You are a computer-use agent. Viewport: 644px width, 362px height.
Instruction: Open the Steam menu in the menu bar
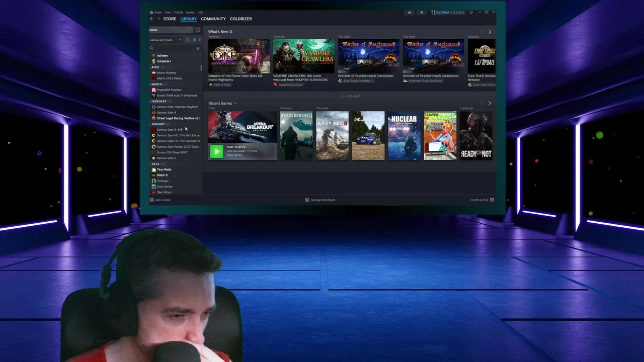[158, 12]
